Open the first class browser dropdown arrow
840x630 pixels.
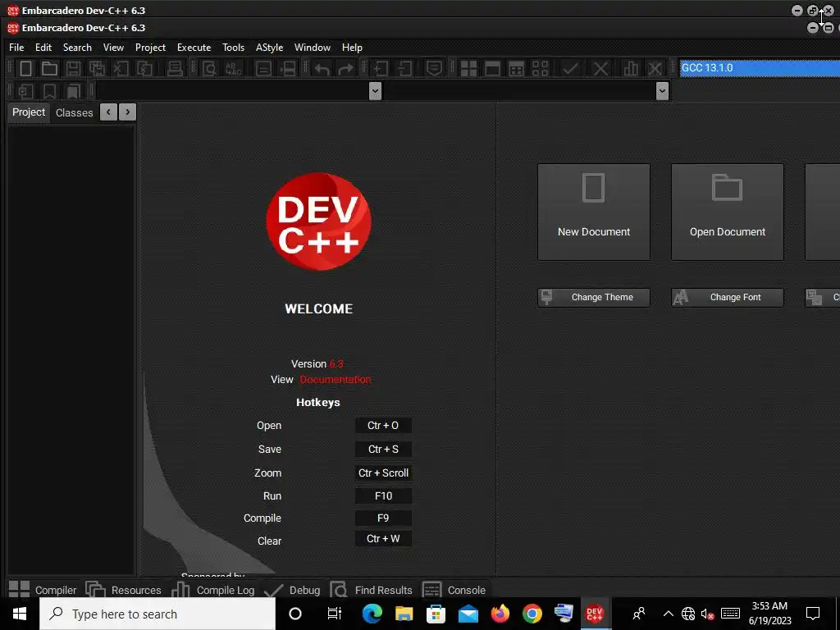point(375,91)
